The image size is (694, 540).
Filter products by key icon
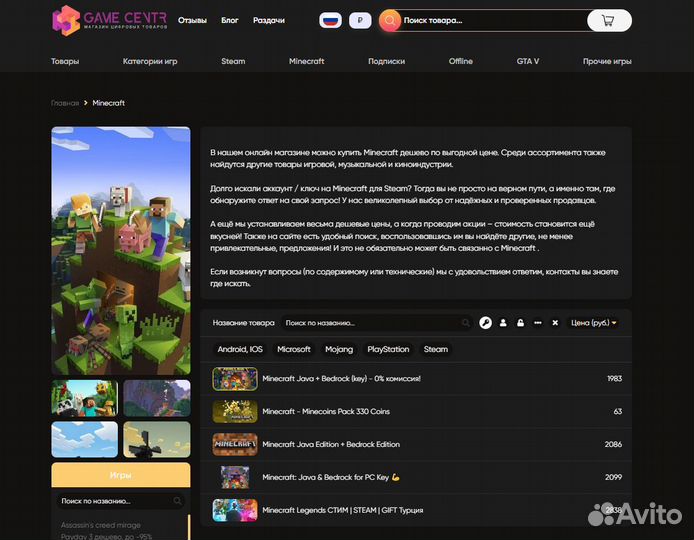pyautogui.click(x=486, y=323)
